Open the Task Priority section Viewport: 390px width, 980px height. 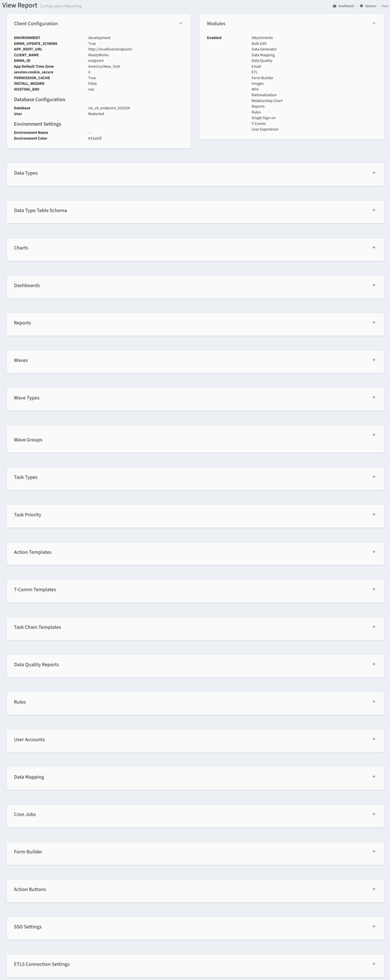pyautogui.click(x=374, y=514)
